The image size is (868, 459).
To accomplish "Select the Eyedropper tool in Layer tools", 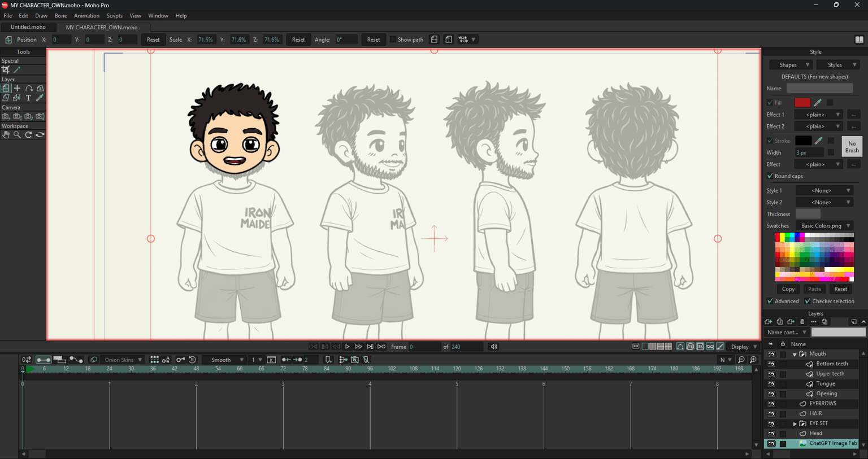I will [40, 98].
